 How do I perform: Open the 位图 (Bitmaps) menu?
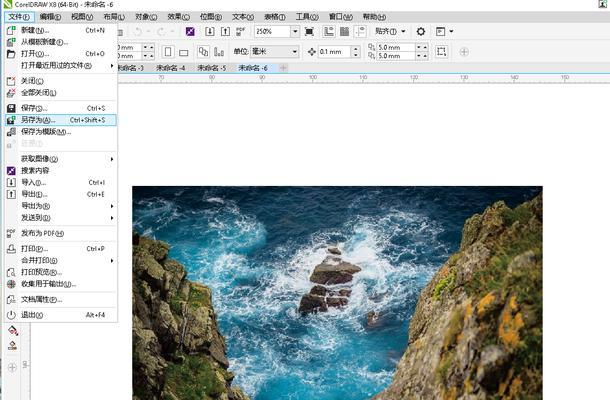211,17
